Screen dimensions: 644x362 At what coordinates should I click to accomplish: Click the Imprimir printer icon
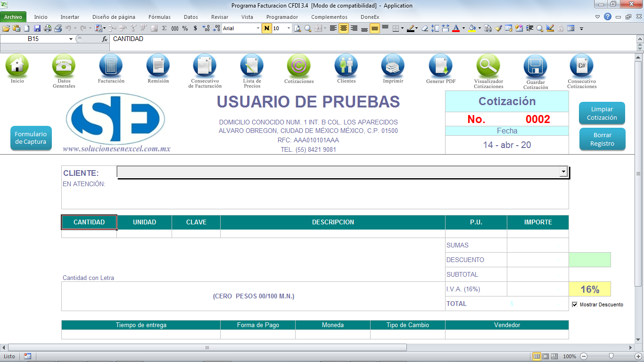tap(393, 66)
